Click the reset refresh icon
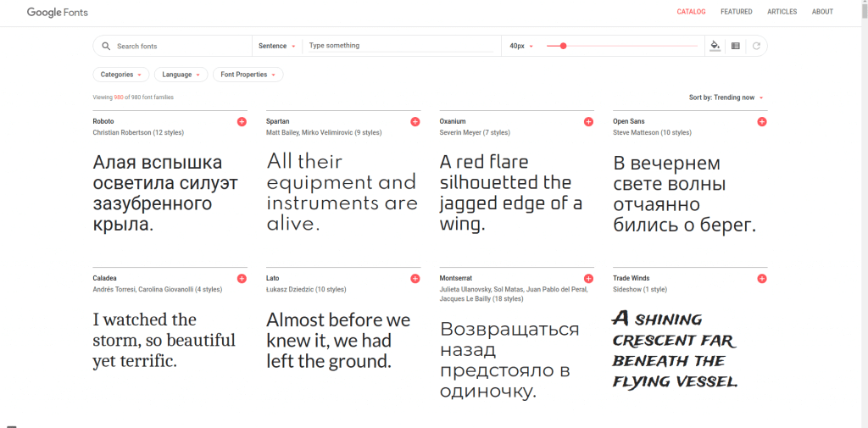This screenshot has height=428, width=868. point(756,46)
